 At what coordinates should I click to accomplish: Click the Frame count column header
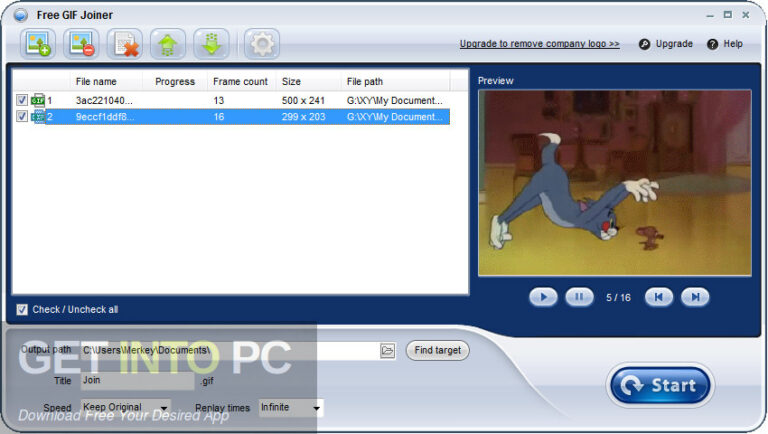point(240,81)
